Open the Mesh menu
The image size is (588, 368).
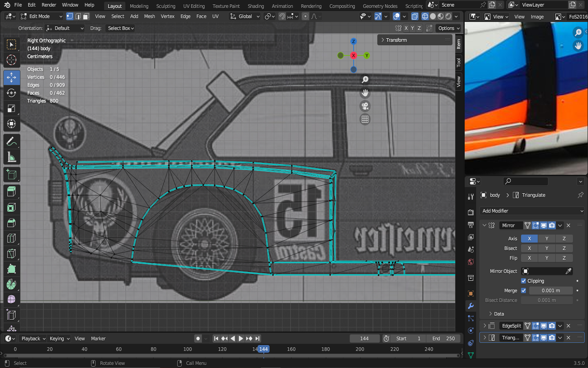point(149,16)
